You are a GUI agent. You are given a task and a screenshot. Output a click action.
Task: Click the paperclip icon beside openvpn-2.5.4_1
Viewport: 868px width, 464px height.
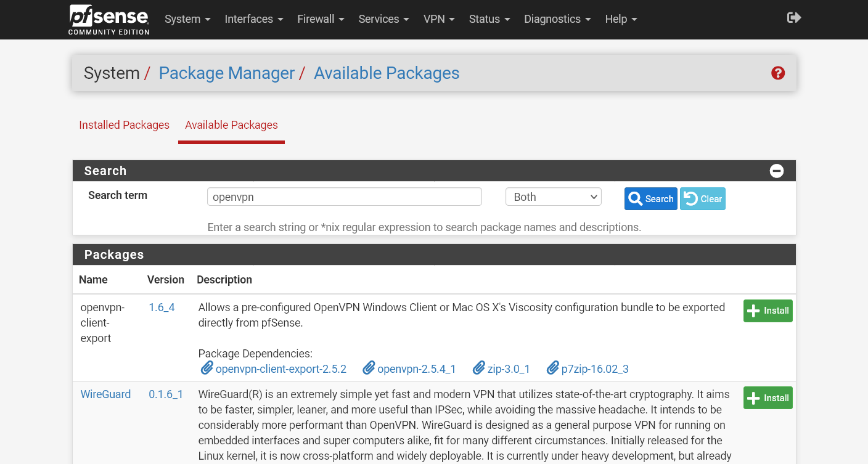(x=369, y=367)
